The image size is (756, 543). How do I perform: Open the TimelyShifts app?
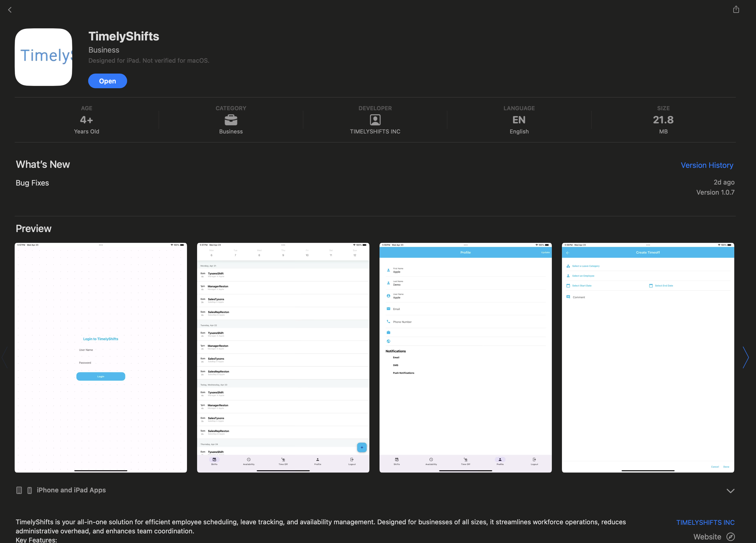(x=107, y=81)
